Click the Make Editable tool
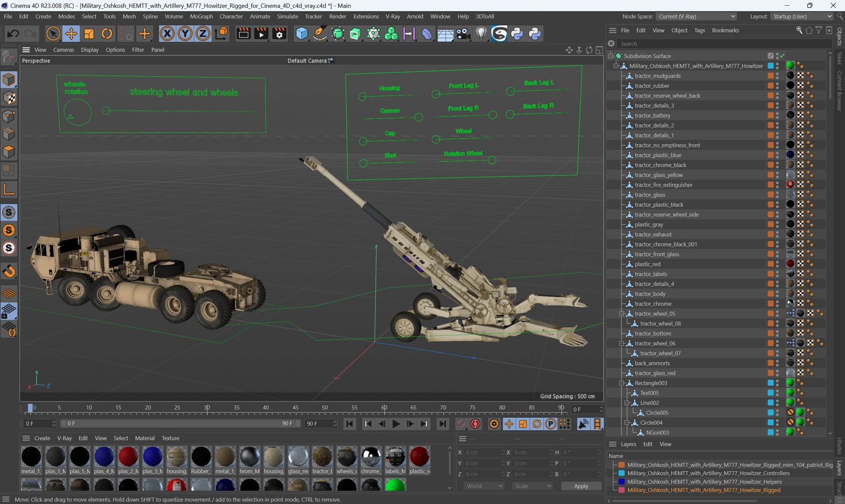This screenshot has height=504, width=845. click(9, 57)
